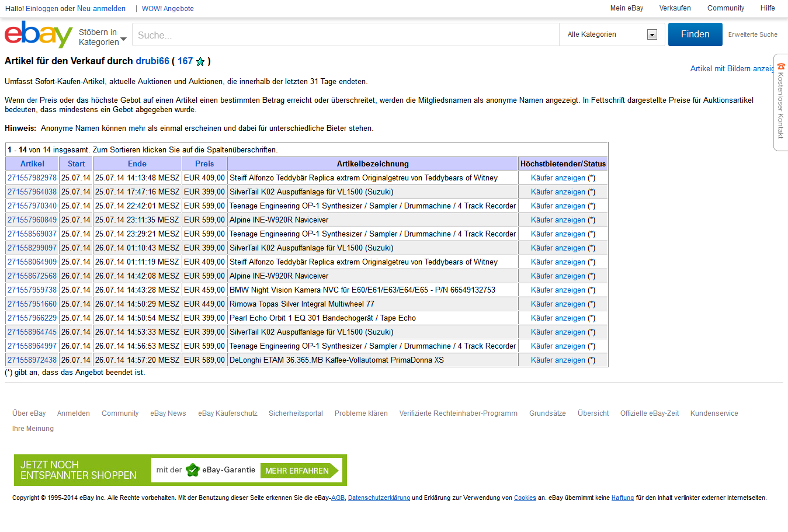Screen dimensions: 788x532
Task: Open Datenschutzerklärung link in copyright
Action: point(379,498)
